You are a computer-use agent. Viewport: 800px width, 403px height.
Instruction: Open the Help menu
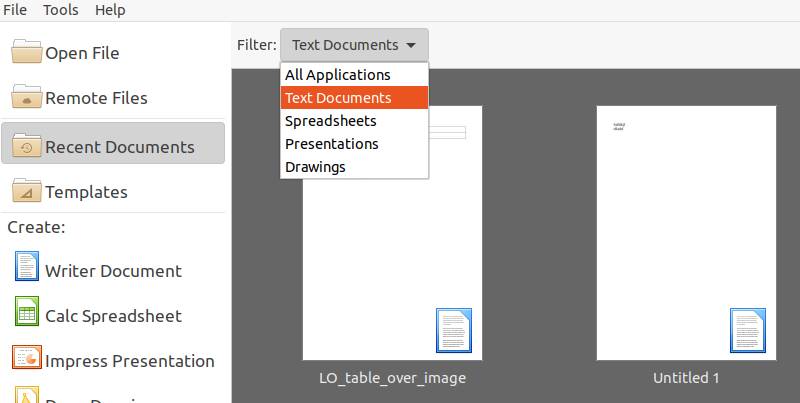[x=110, y=10]
